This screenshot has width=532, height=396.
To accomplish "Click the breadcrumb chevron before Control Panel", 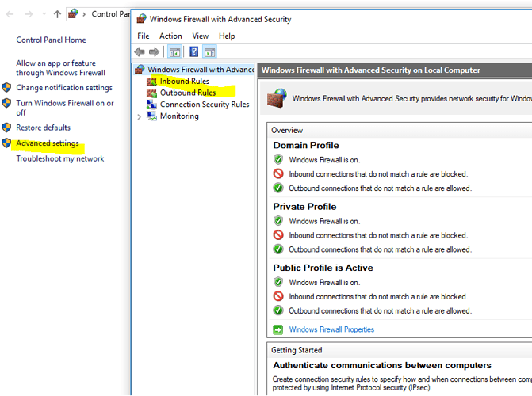I will tap(84, 14).
